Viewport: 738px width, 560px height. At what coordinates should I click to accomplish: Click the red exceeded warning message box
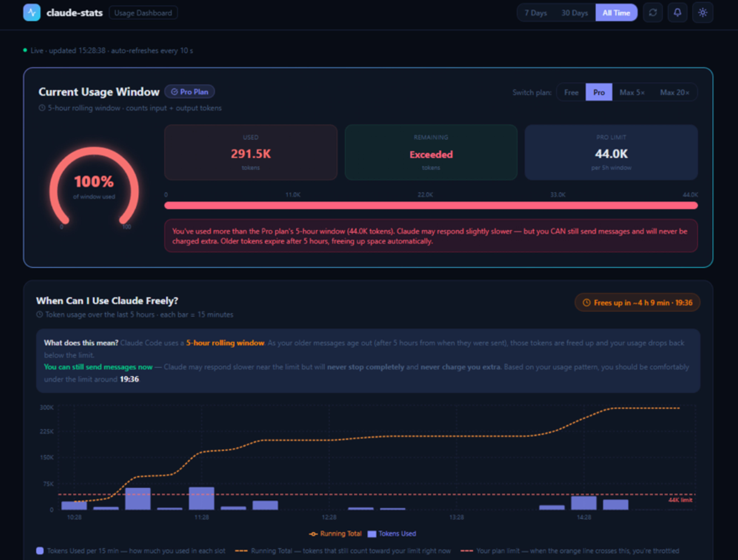pos(431,236)
